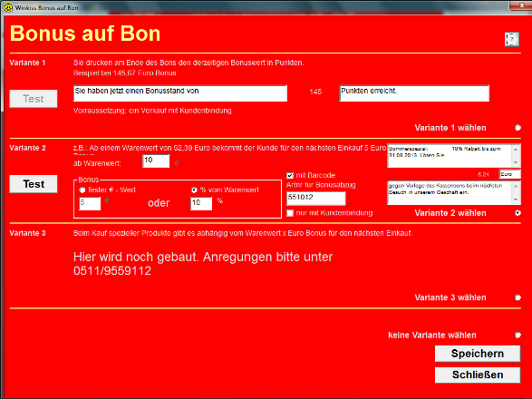This screenshot has width=532, height=399.
Task: Enable the nur mit Kundenbindung checkbox
Action: pos(290,213)
